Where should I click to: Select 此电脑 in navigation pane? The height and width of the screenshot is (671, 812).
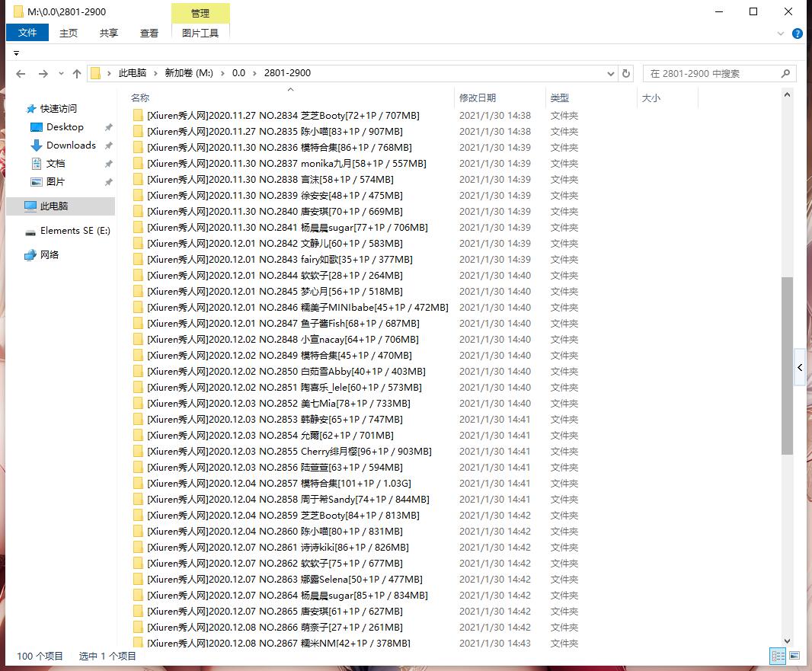61,206
